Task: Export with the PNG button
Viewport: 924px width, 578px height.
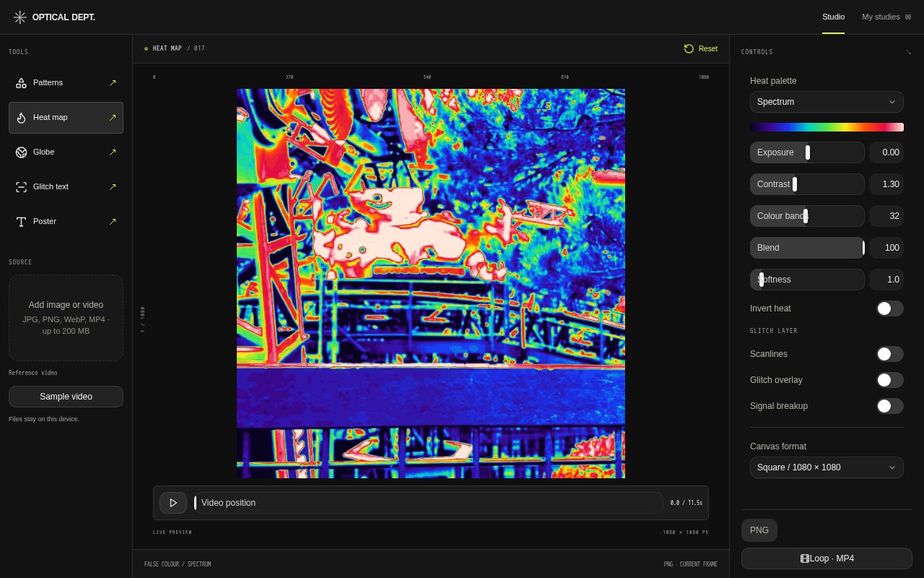Action: pyautogui.click(x=759, y=530)
